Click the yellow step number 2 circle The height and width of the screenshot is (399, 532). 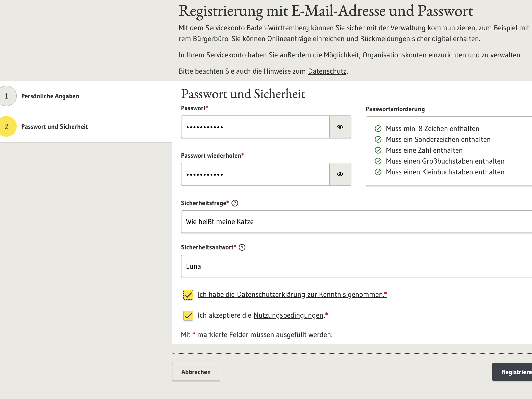[7, 127]
